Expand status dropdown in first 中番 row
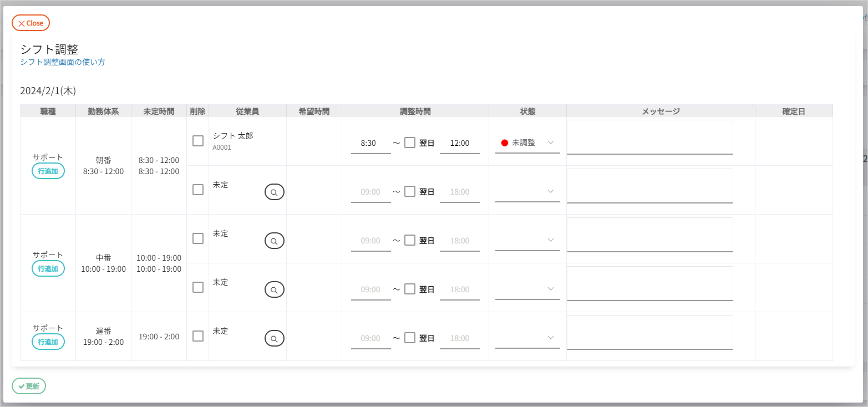The height and width of the screenshot is (407, 868). pos(527,241)
